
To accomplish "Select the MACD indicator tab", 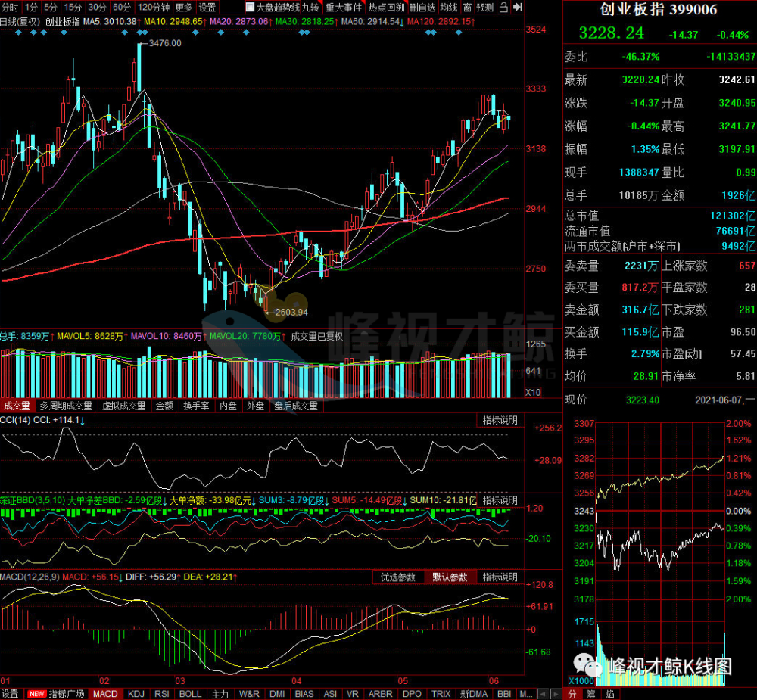I will (105, 694).
